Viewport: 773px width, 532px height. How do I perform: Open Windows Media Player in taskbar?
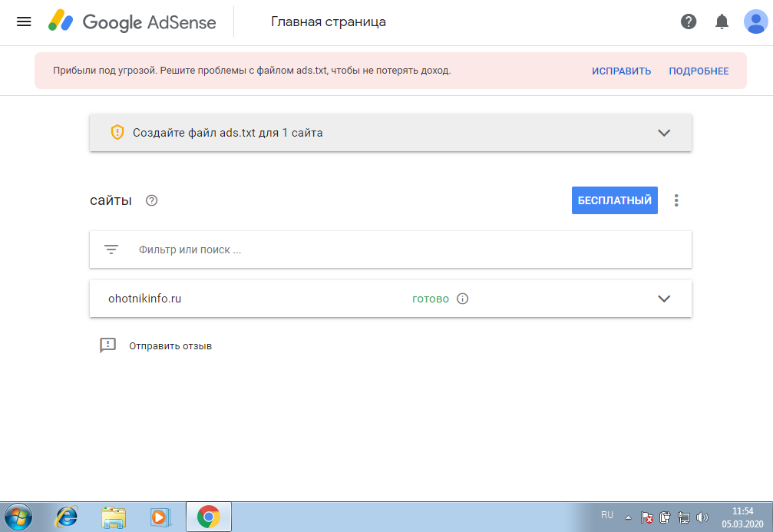pyautogui.click(x=160, y=517)
